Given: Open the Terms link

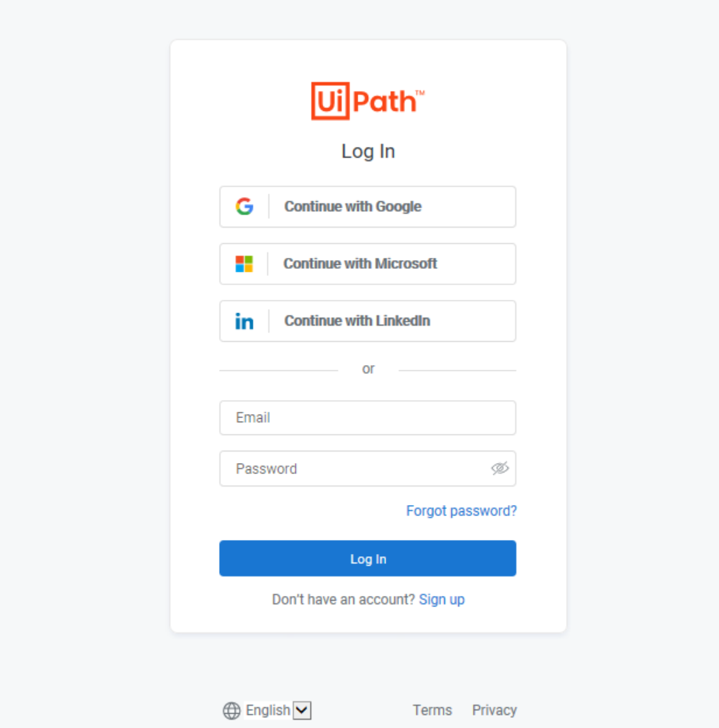Looking at the screenshot, I should pyautogui.click(x=432, y=710).
